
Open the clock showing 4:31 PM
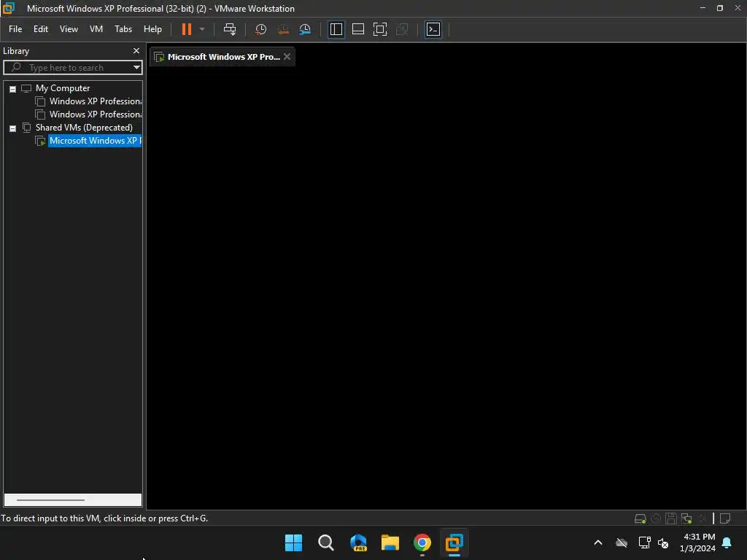pos(697,542)
